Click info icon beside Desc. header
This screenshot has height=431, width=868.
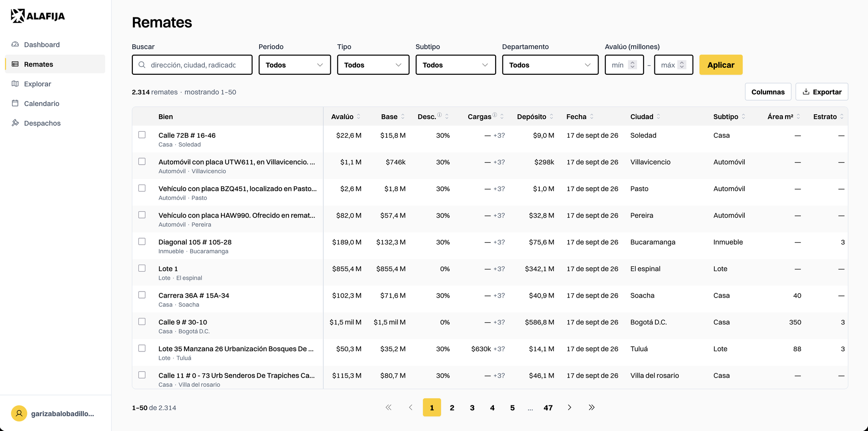coord(439,115)
